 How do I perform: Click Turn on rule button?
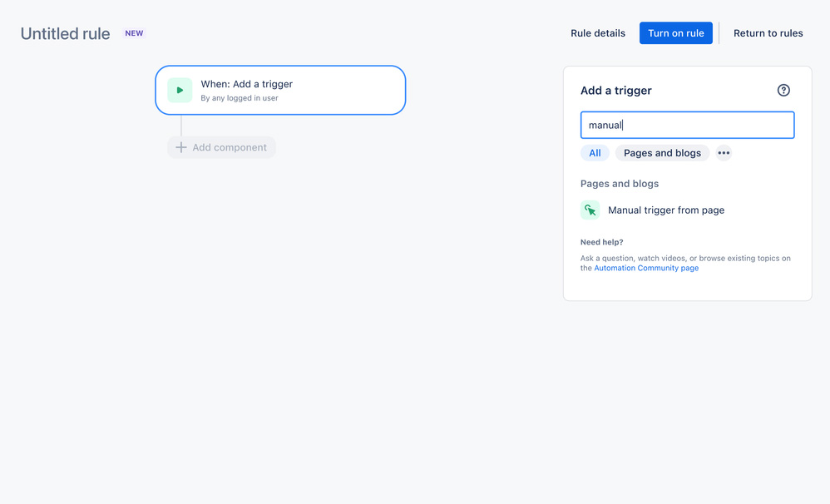676,32
